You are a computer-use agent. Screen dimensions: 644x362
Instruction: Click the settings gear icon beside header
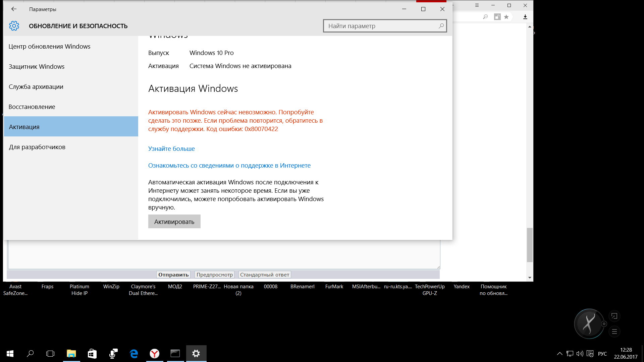click(x=14, y=26)
